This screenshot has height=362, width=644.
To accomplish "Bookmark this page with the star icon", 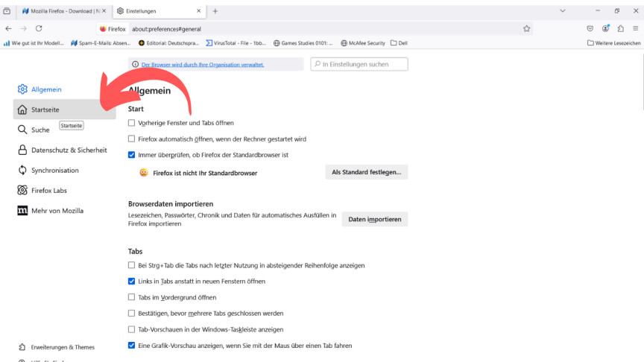I will click(526, 29).
